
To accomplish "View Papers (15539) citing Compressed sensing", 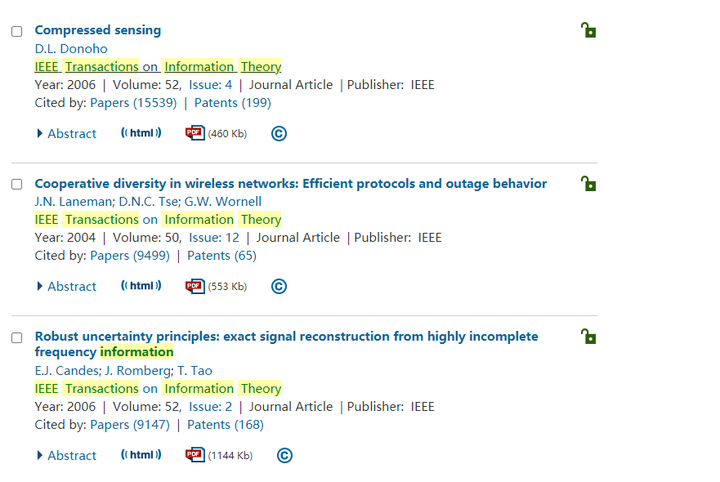I will pos(133,103).
